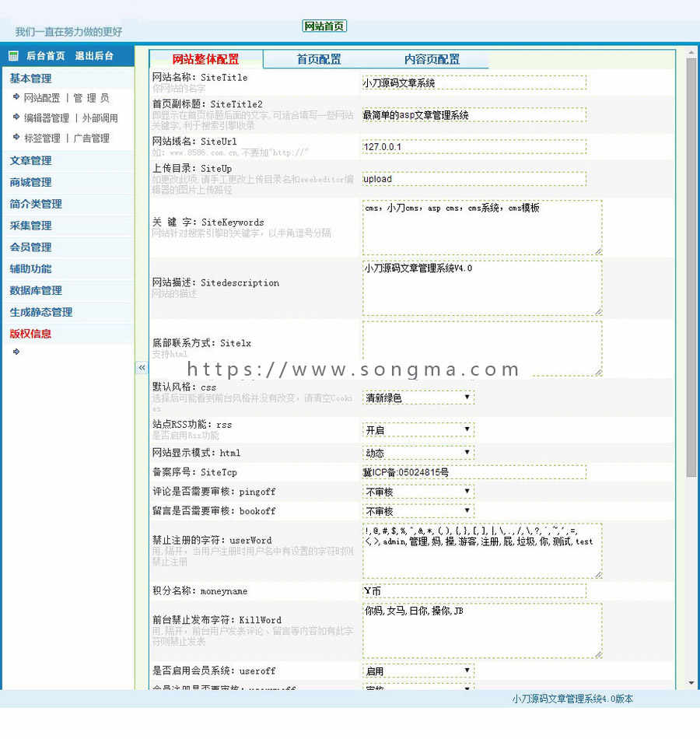Click the 我们一直在努力做的更好 slogan text

click(x=68, y=32)
